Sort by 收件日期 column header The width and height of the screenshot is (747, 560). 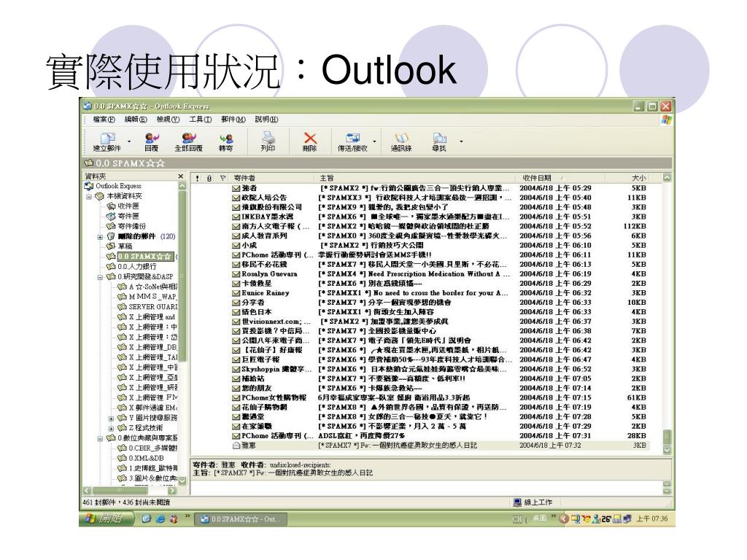pyautogui.click(x=560, y=178)
